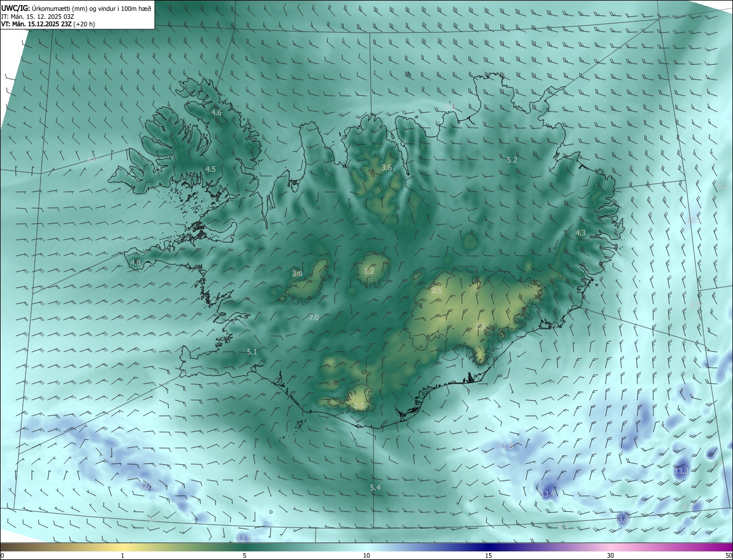Click the 11.8 value in the light-blue area
Viewport: 733px width, 560px height.
click(x=507, y=445)
